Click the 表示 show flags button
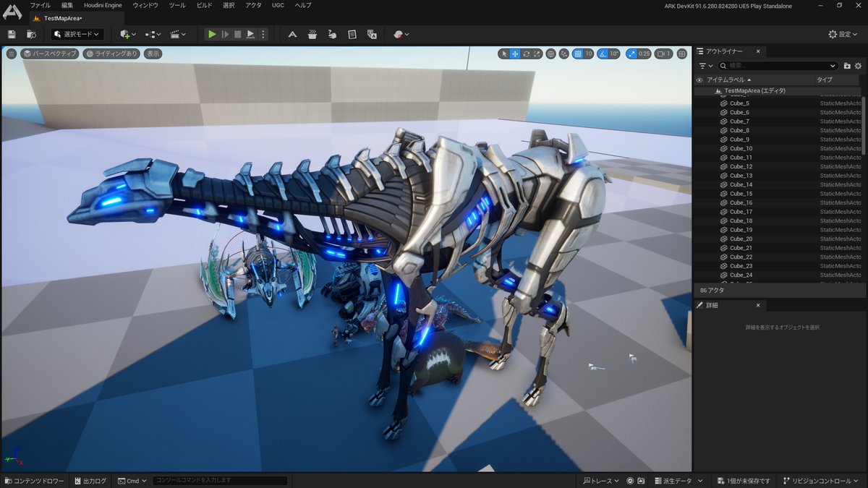Image resolution: width=868 pixels, height=488 pixels. point(153,53)
